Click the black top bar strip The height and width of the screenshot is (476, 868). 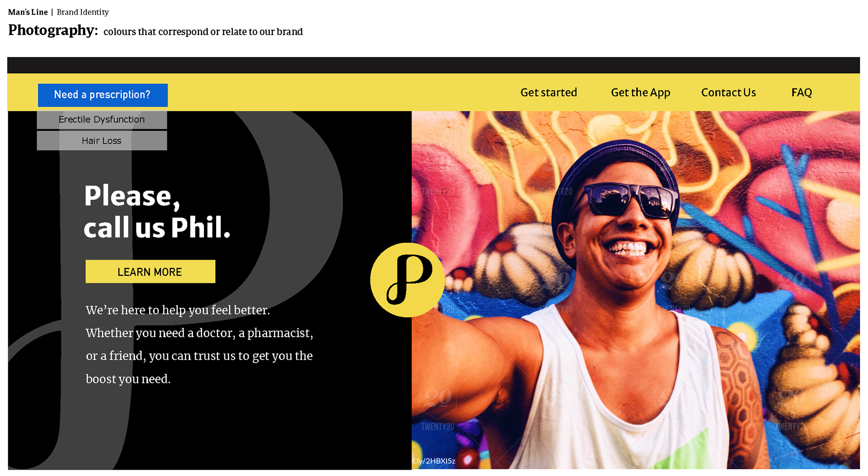[x=434, y=65]
